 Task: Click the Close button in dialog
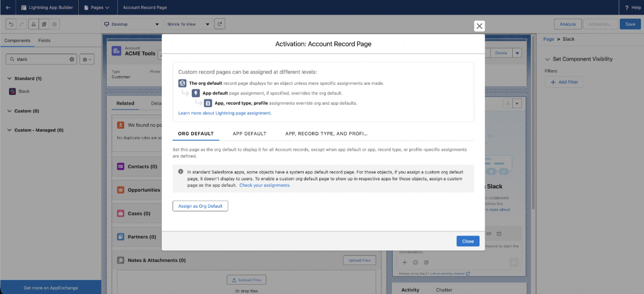point(468,241)
